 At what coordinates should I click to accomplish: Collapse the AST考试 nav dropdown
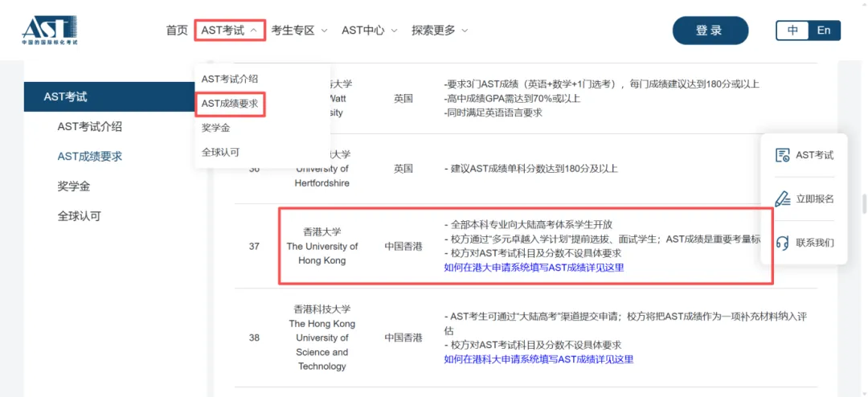(230, 31)
